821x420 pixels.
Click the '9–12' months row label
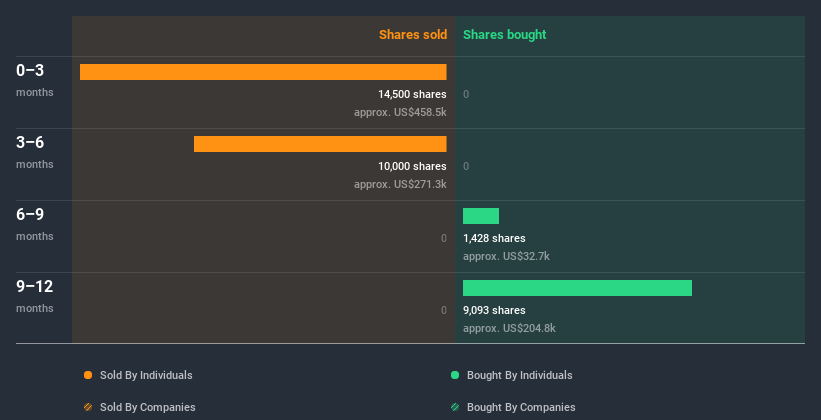point(35,286)
